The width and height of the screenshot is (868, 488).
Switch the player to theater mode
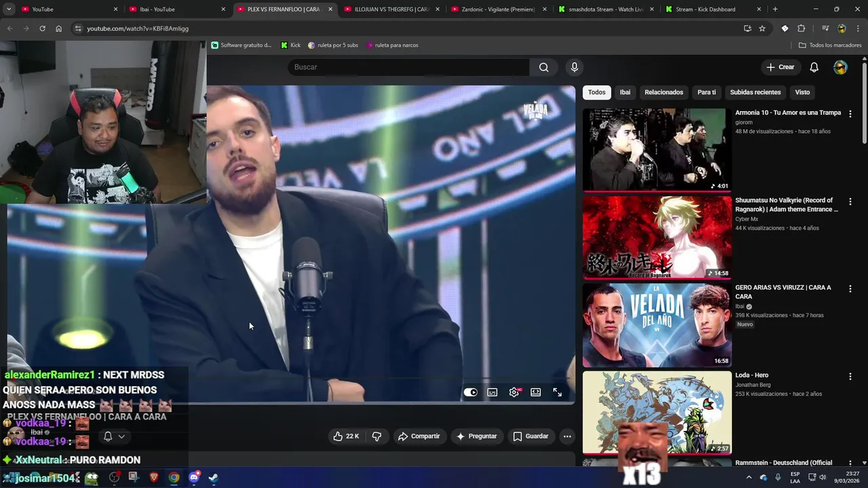coord(536,392)
